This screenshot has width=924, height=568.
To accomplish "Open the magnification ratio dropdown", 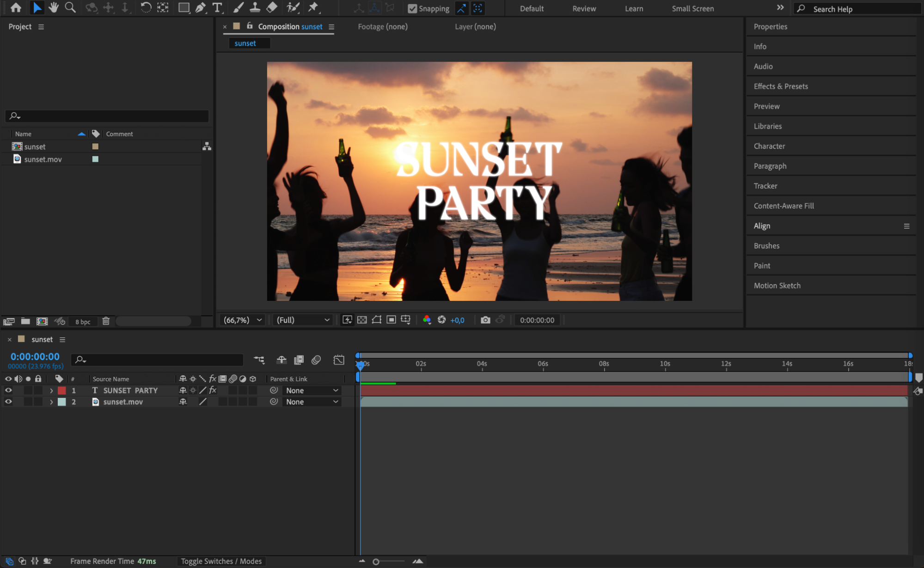I will pyautogui.click(x=243, y=320).
